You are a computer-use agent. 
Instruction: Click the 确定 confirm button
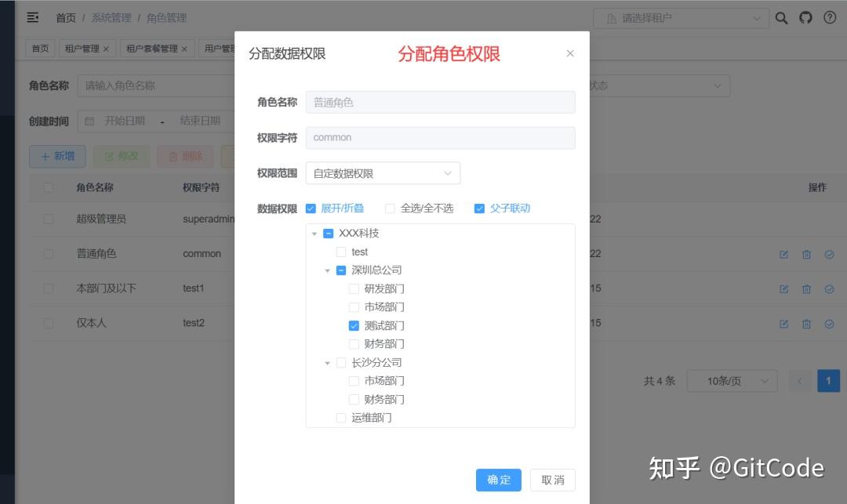coord(498,480)
